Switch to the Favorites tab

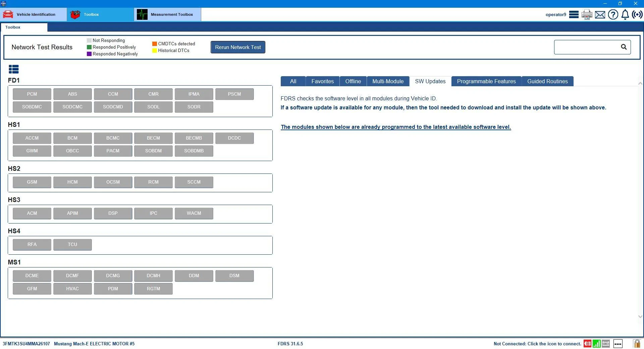click(x=323, y=81)
